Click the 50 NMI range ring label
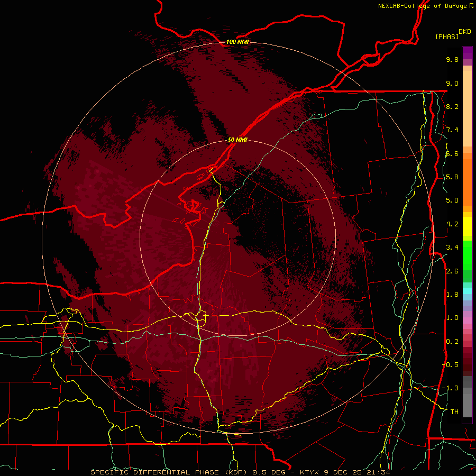The width and height of the screenshot is (476, 476). click(x=237, y=140)
